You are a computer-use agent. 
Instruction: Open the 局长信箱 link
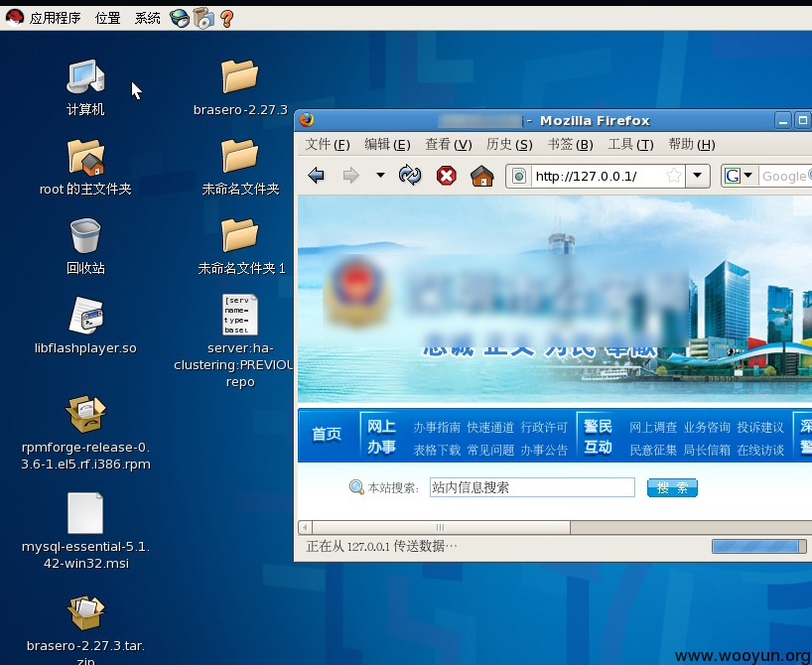point(707,450)
